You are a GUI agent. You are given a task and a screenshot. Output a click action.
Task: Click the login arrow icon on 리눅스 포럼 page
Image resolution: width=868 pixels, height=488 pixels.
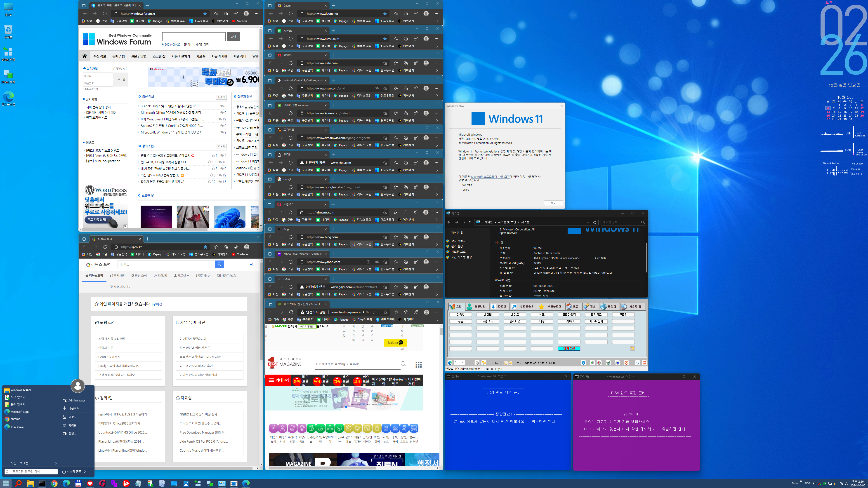coord(251,264)
